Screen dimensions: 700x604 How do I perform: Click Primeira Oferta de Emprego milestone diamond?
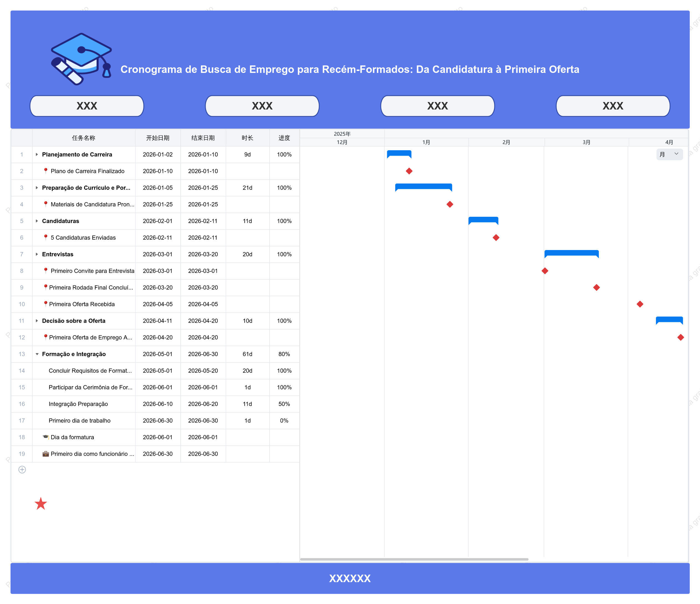(x=681, y=337)
